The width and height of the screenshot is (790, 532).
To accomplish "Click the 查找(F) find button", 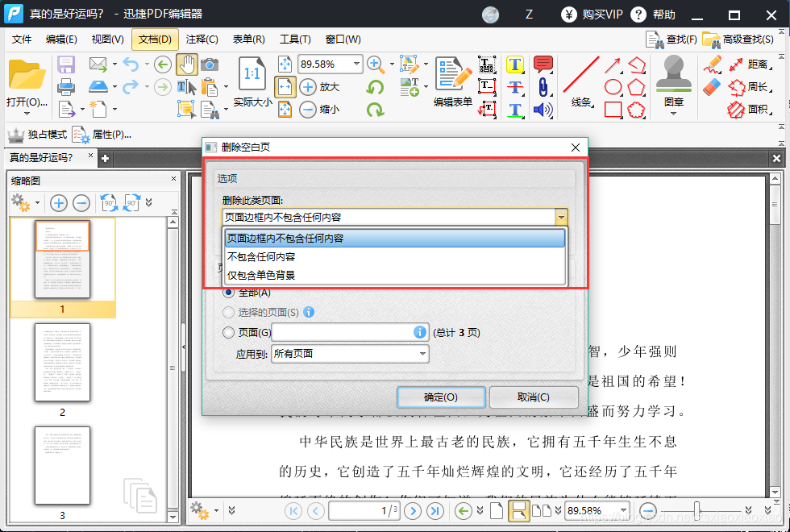I will pyautogui.click(x=671, y=39).
